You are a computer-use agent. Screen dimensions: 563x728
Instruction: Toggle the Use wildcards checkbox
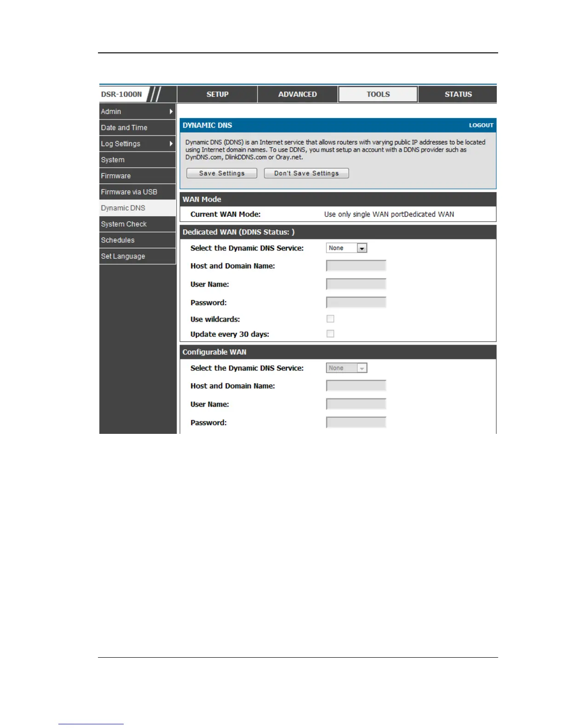[330, 319]
